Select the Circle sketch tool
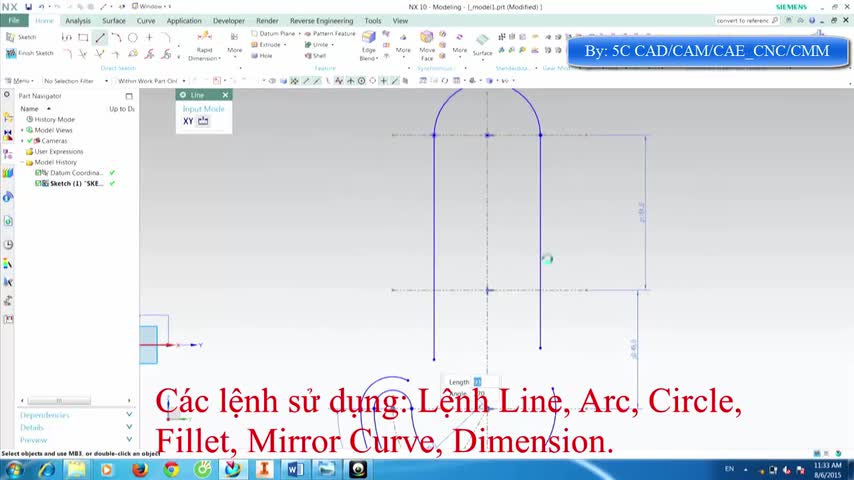The width and height of the screenshot is (854, 480). (x=132, y=38)
